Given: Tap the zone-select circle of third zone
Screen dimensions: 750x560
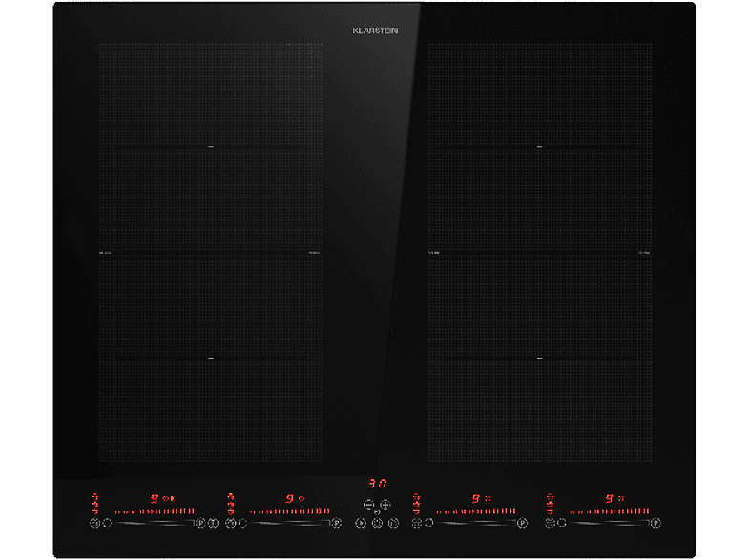Looking at the screenshot, I should pos(429,523).
